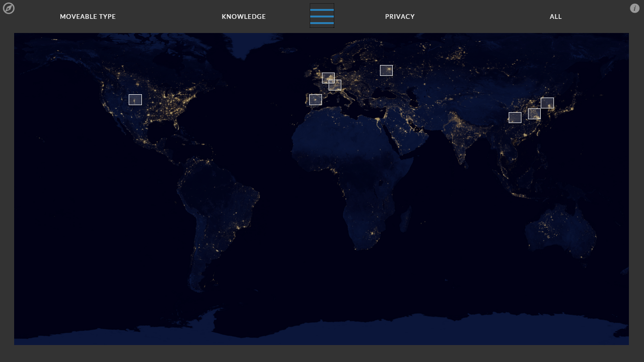644x362 pixels.
Task: Click the marker box over central China
Action: pos(515,117)
